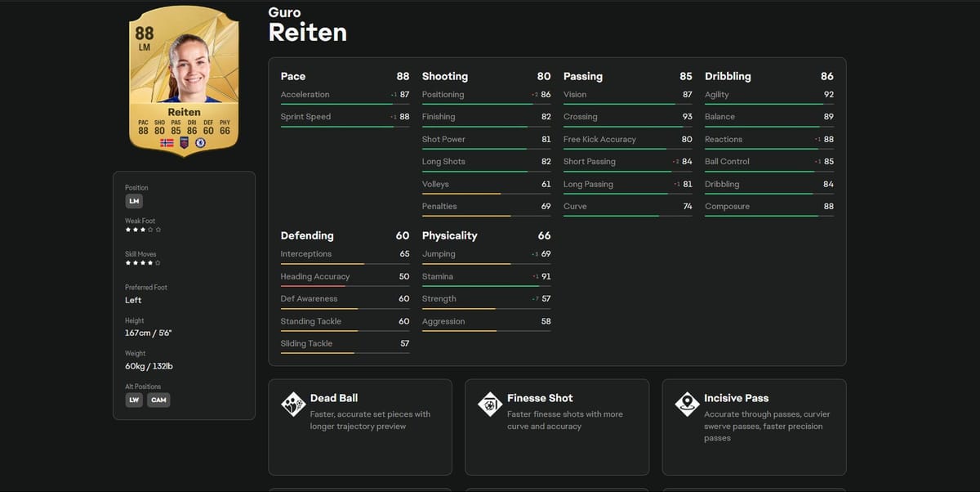Click the Weak Foot star rating
This screenshot has height=492, width=980.
pos(143,230)
